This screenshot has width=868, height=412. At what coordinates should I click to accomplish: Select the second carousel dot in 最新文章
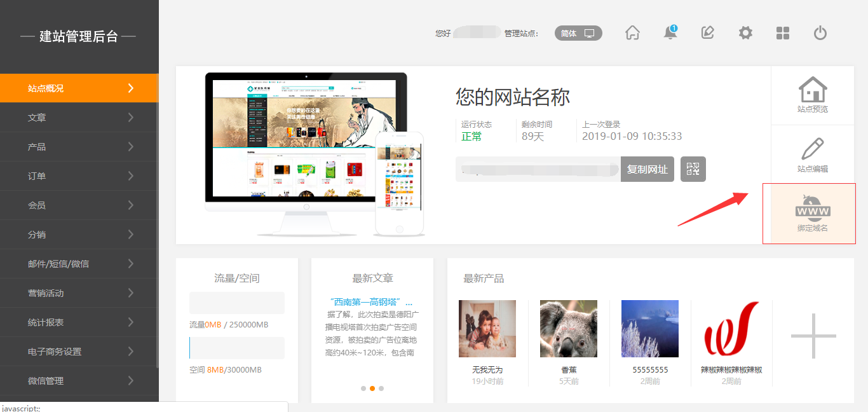[372, 388]
